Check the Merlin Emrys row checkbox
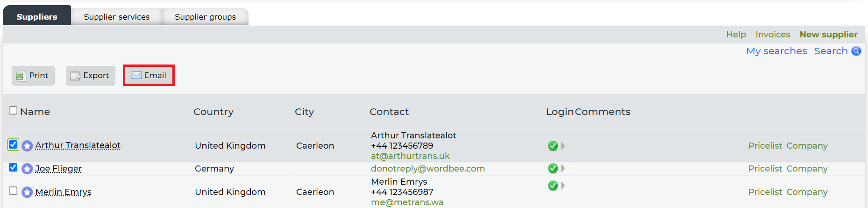 click(13, 191)
